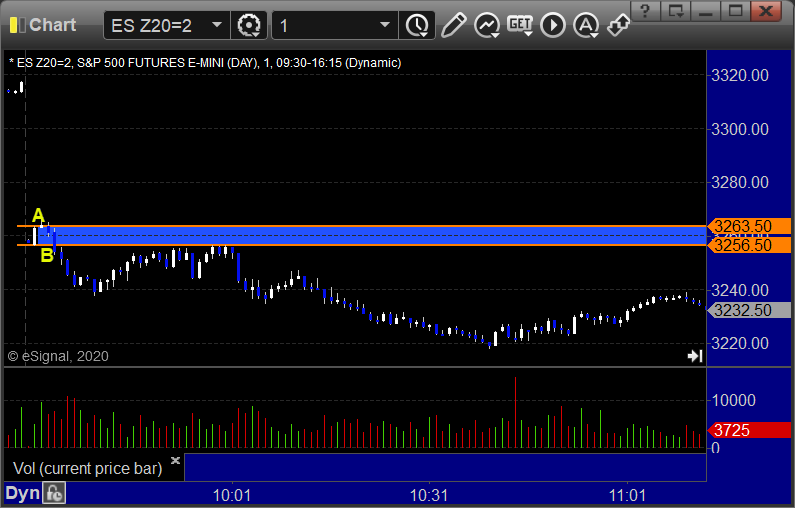Open the alerts 'A' circle icon
Viewport: 795px width, 508px height.
click(586, 25)
